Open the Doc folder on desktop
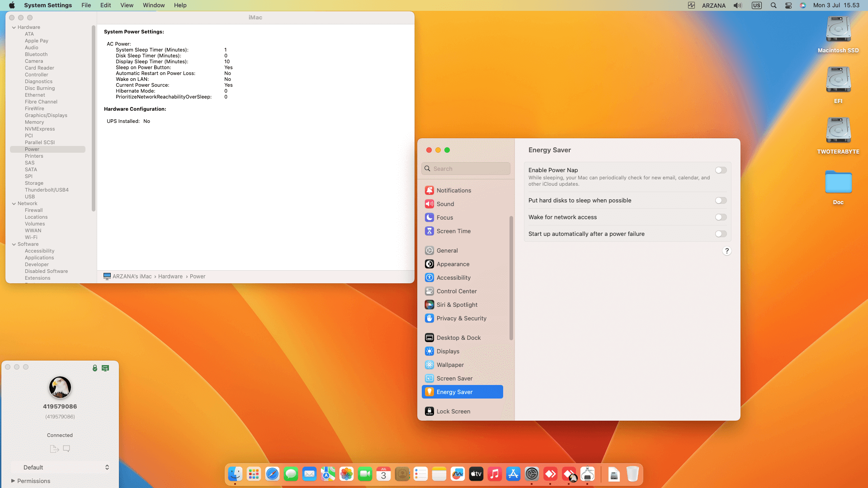This screenshot has height=488, width=868. click(x=838, y=187)
